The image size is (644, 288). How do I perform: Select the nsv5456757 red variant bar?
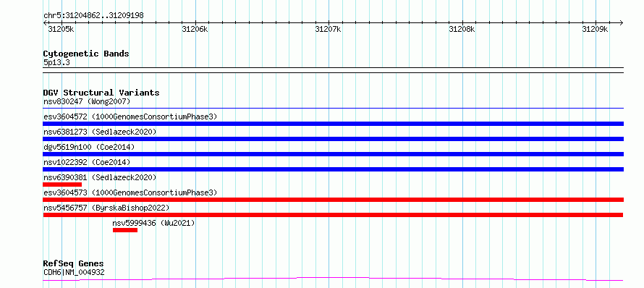(333, 215)
